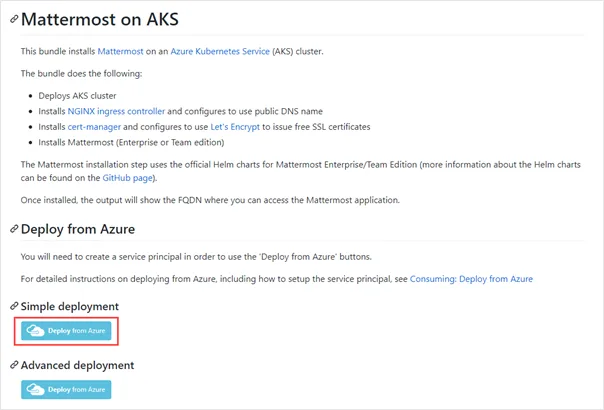Click the Deploy from Azure section heading
This screenshot has width=604, height=410.
[x=78, y=229]
